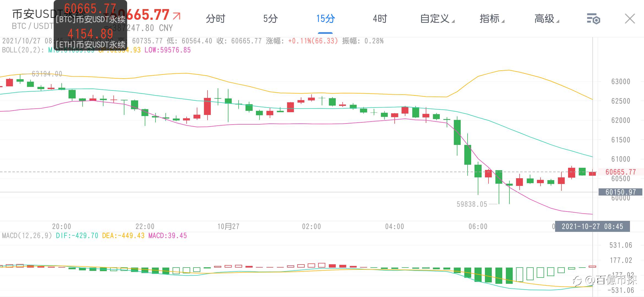This screenshot has height=297, width=644.
Task: Tap the red up-arrow price trend icon
Action: [177, 16]
